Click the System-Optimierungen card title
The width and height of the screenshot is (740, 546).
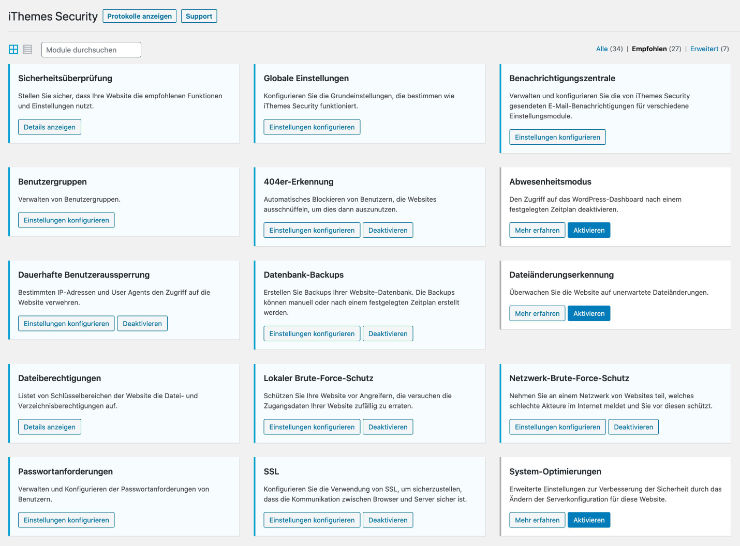[555, 471]
